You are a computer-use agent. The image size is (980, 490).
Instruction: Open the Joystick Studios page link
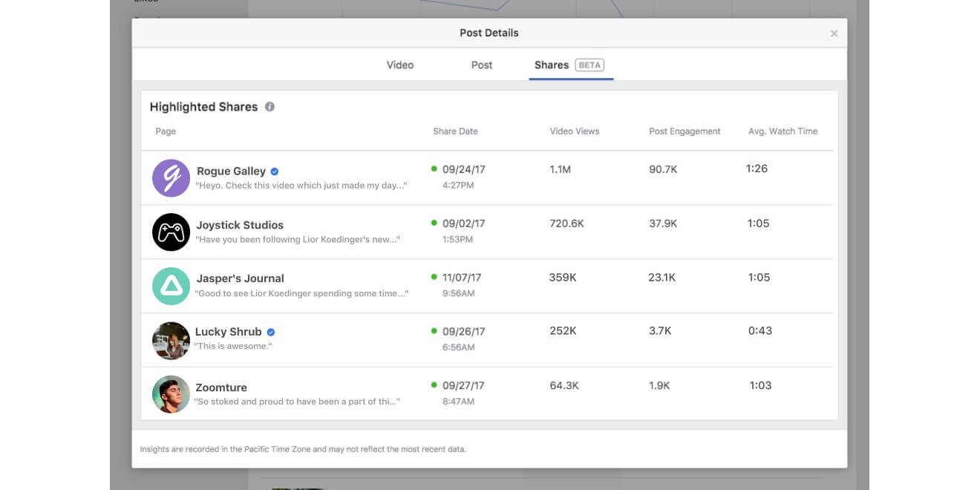coord(240,225)
